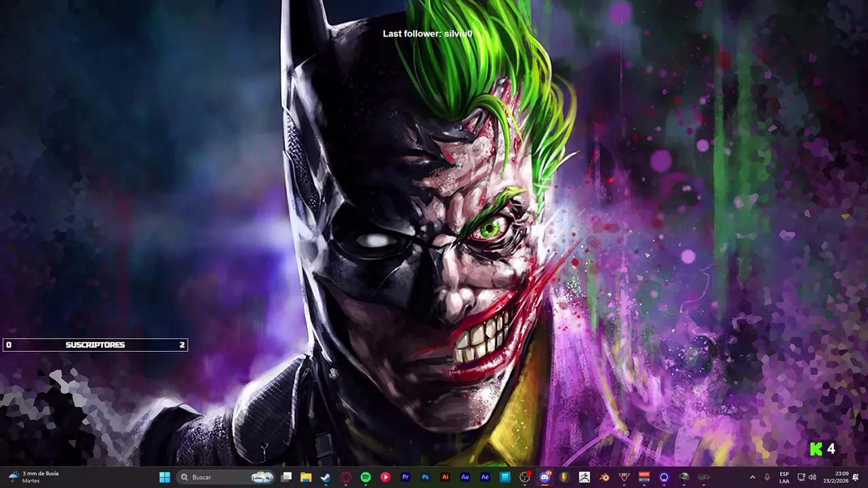Screen dimensions: 868x488
Task: Open network settings from the system tray
Action: [802, 477]
